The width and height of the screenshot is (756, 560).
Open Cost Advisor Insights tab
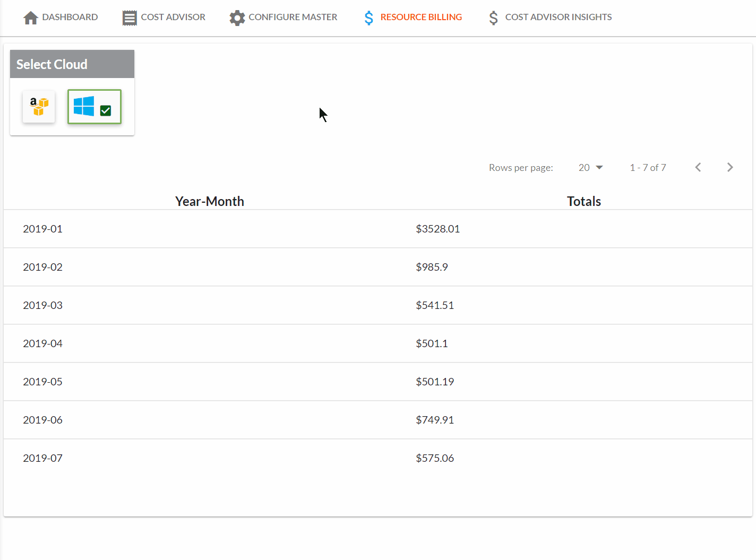coord(550,18)
